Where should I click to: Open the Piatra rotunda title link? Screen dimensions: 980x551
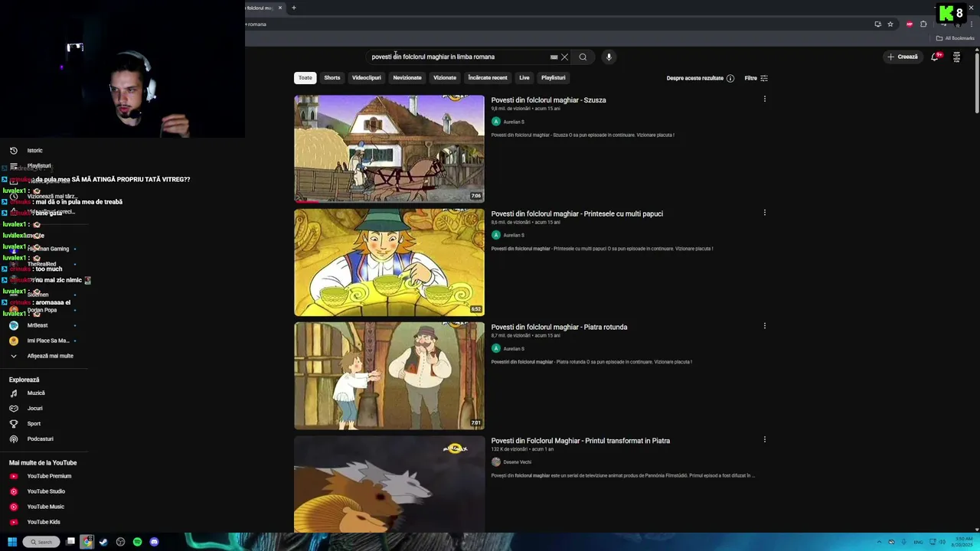point(559,327)
